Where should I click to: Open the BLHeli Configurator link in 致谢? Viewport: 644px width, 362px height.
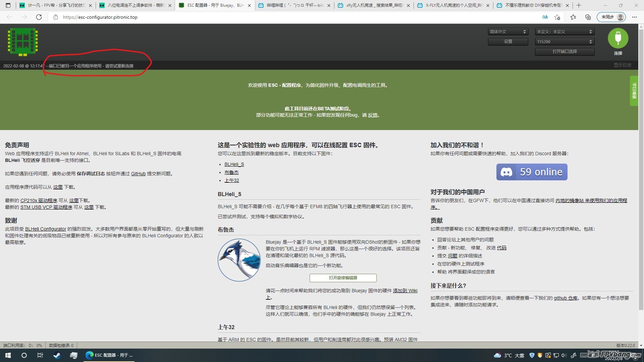click(46, 229)
